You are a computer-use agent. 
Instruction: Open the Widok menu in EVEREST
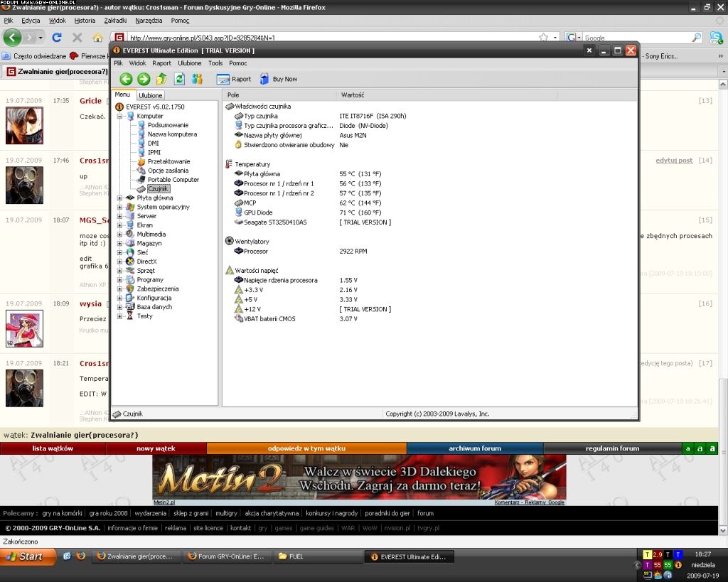click(x=137, y=63)
